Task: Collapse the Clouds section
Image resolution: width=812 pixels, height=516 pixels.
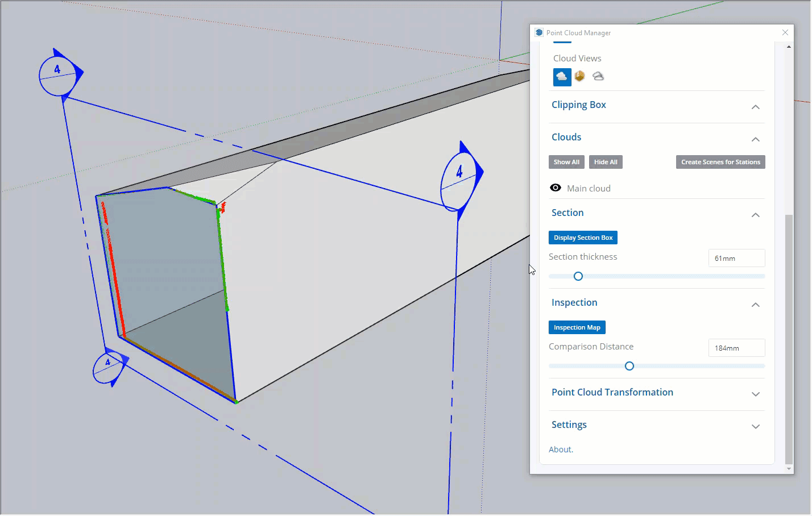Action: [x=756, y=139]
